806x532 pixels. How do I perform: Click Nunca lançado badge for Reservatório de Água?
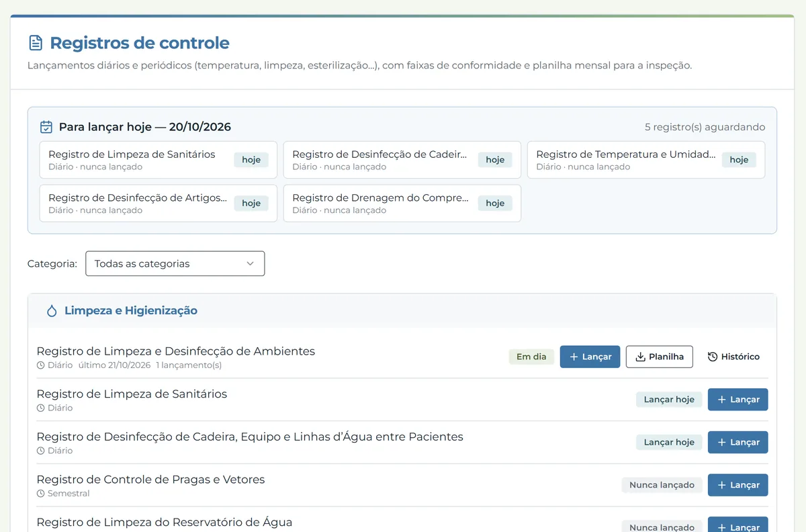point(662,527)
